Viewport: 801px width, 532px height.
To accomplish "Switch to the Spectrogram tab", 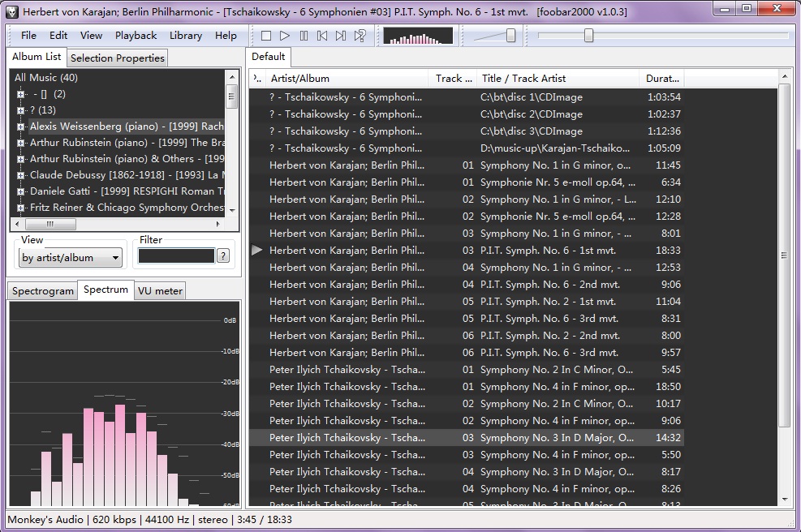I will click(42, 290).
